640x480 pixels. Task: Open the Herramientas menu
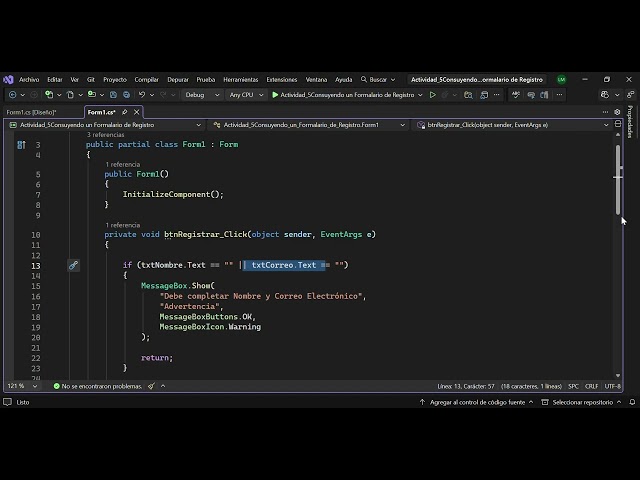(x=241, y=80)
